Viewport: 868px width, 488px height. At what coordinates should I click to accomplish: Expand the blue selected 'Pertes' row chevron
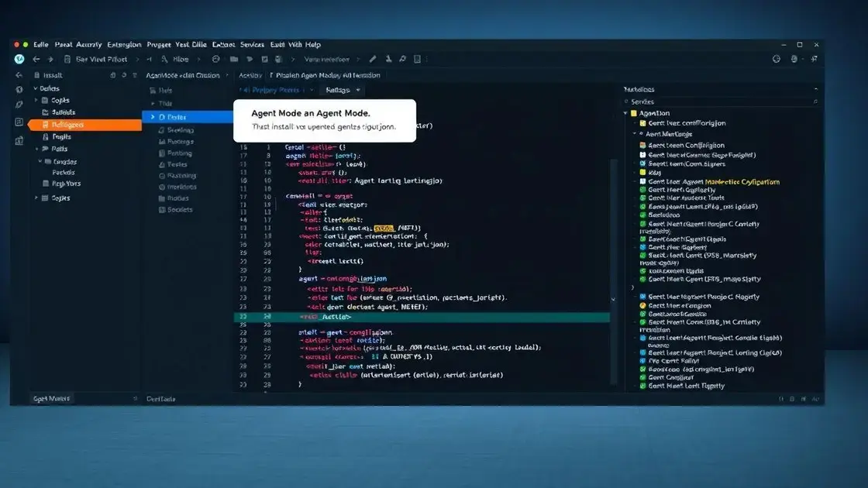coord(153,117)
